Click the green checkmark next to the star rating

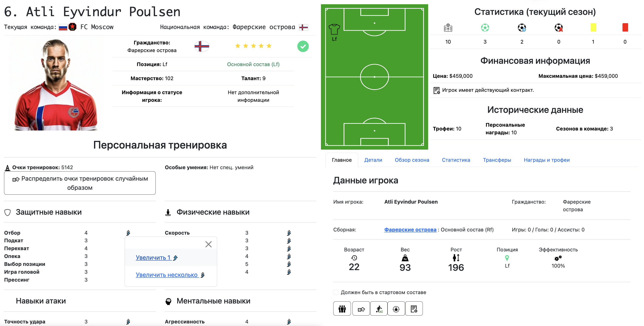coord(303,46)
